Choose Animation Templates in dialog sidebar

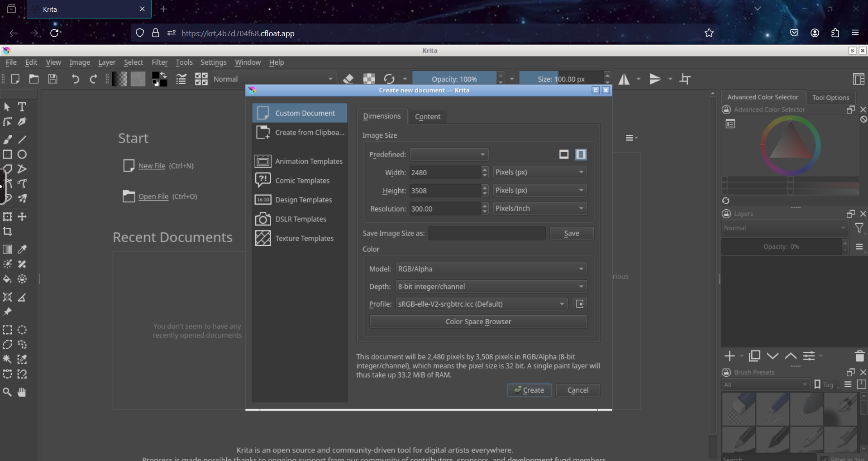(x=300, y=161)
